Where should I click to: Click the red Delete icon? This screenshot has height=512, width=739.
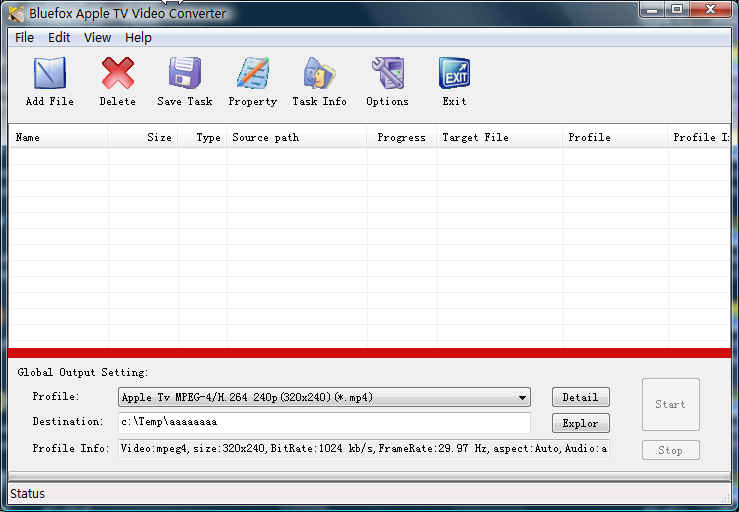(118, 74)
